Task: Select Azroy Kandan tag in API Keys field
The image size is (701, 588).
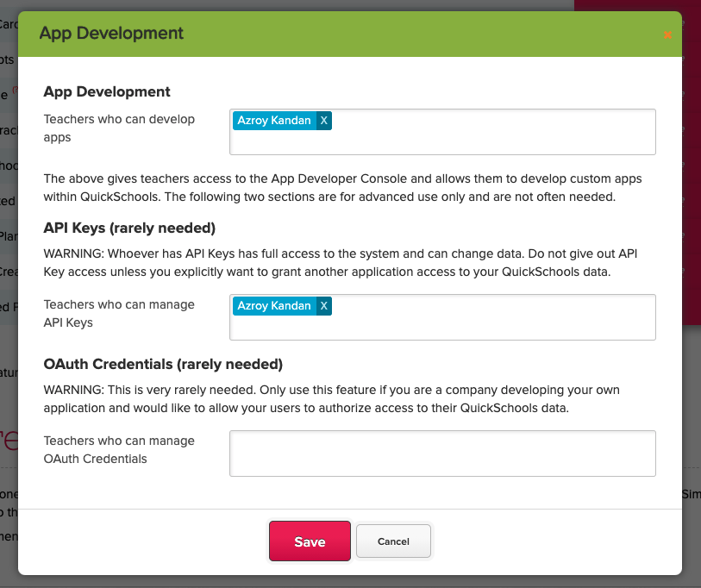Action: [x=274, y=306]
